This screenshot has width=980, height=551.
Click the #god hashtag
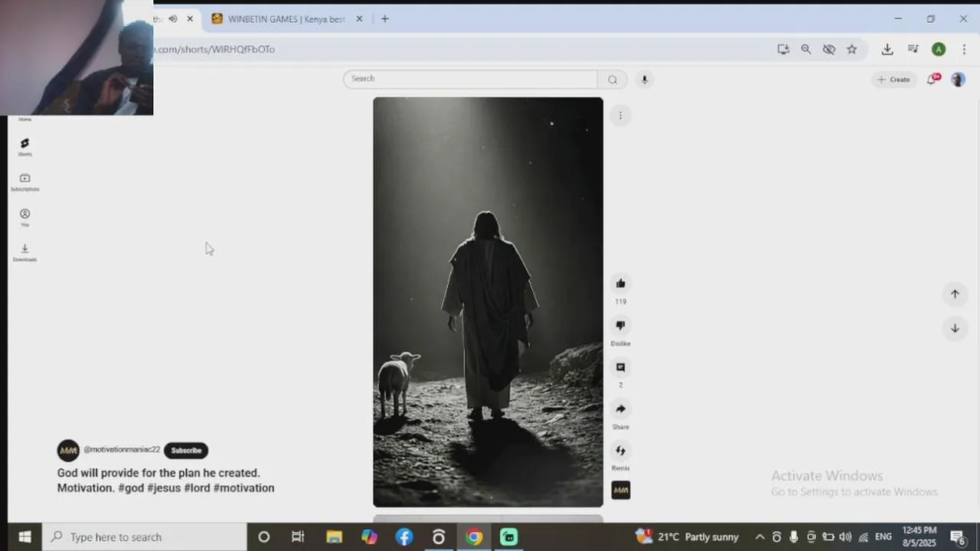pos(131,488)
